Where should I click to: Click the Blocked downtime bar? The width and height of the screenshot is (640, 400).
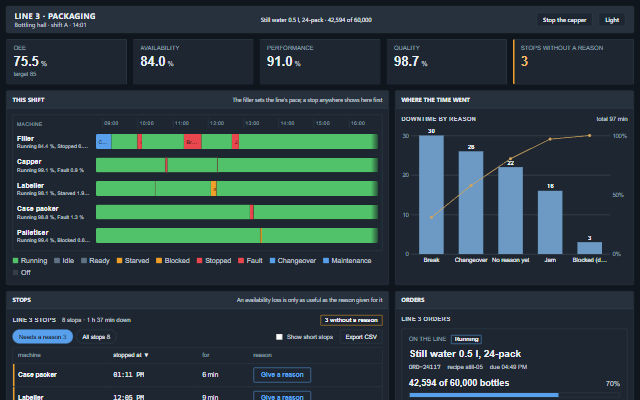589,248
